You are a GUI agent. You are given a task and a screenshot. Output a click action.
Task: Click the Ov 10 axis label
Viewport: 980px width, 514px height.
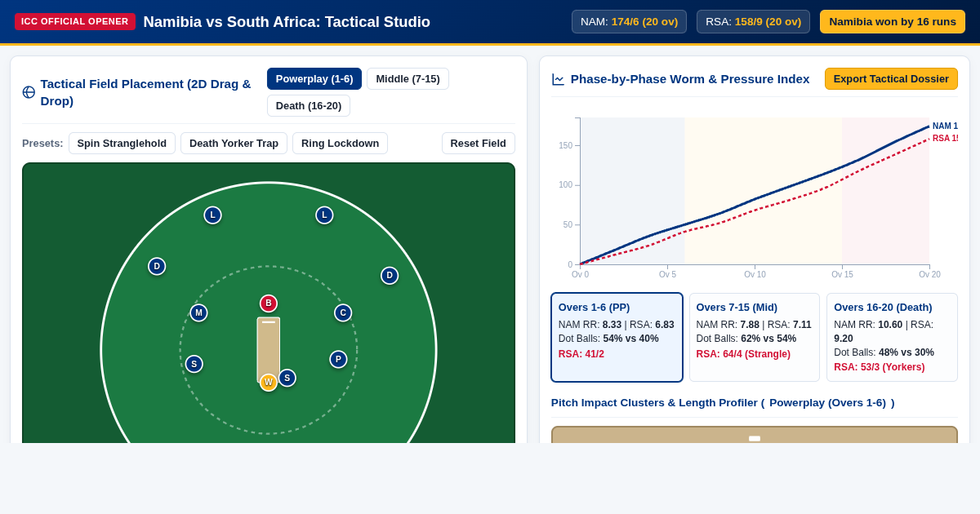[755, 275]
